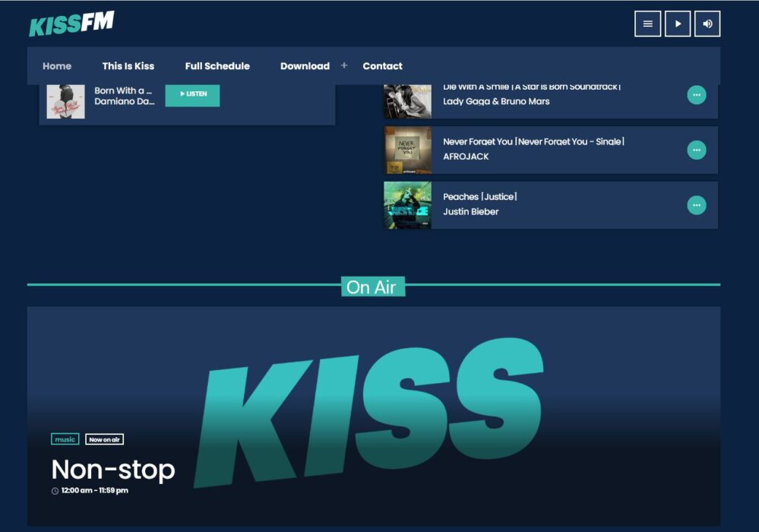This screenshot has width=759, height=532.
Task: Click the music tag label
Action: [65, 439]
